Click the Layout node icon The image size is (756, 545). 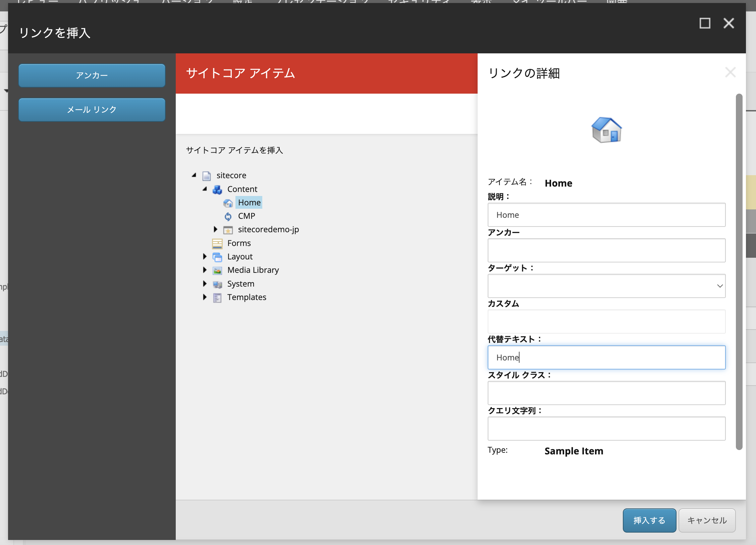(x=217, y=257)
